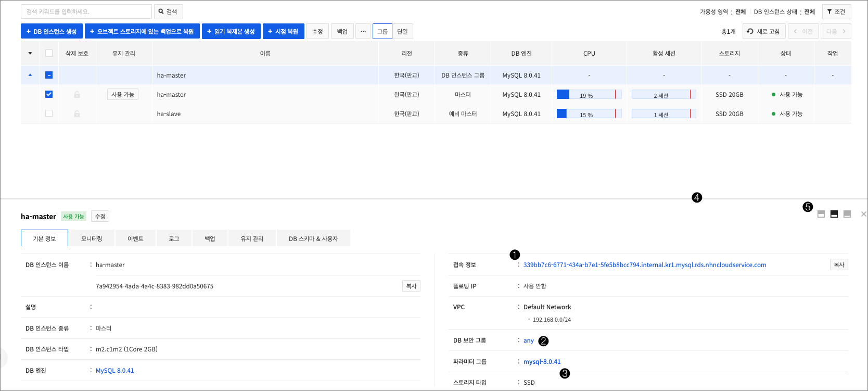The height and width of the screenshot is (391, 868).
Task: Click 오브젝트 스토리지에 있는 백업으로 복원 button
Action: (x=142, y=31)
